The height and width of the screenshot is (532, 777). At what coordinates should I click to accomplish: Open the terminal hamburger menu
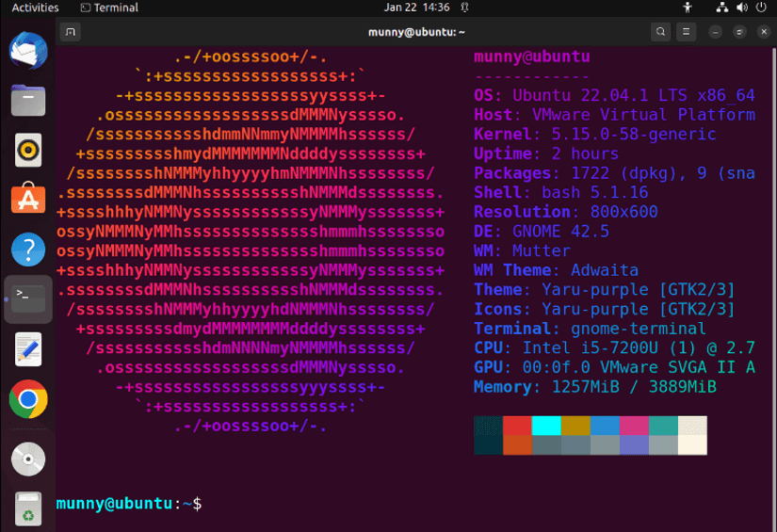687,32
